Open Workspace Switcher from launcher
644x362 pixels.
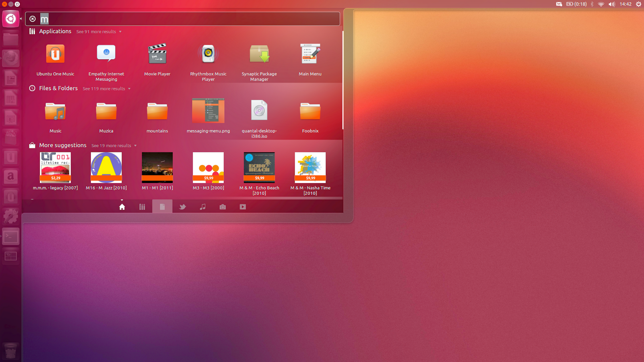pos(11,256)
